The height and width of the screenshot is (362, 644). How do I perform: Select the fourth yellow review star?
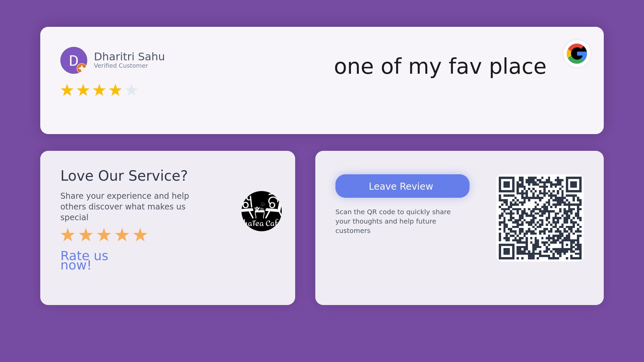[115, 90]
